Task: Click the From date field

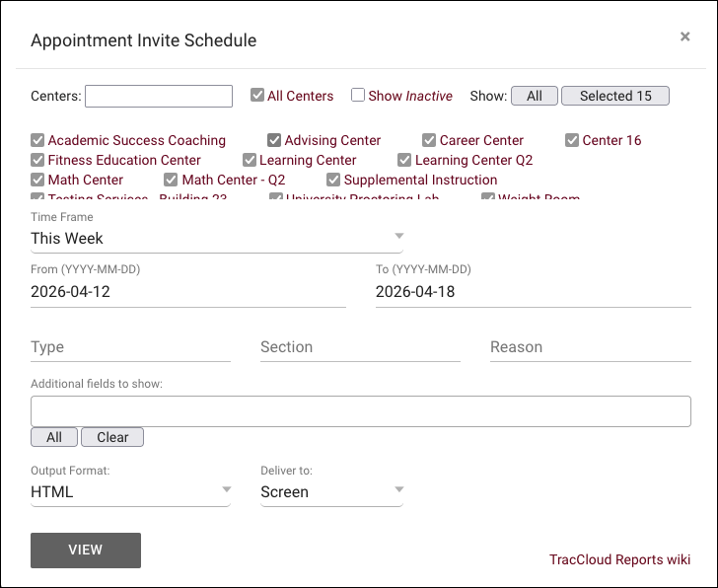Action: 188,292
